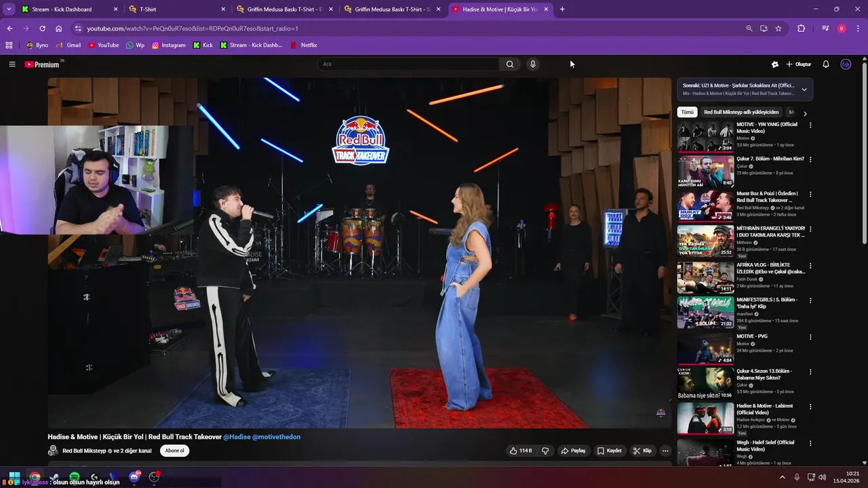This screenshot has height=488, width=868.
Task: Bookmark this page with the star
Action: click(778, 28)
